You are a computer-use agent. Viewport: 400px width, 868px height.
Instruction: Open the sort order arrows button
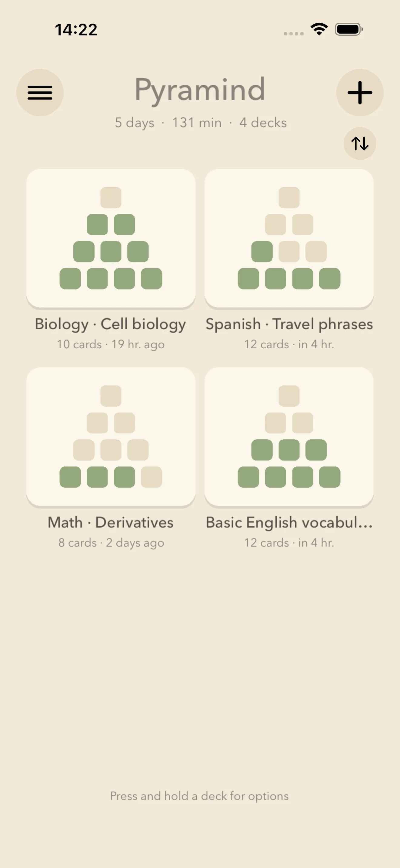coord(360,143)
